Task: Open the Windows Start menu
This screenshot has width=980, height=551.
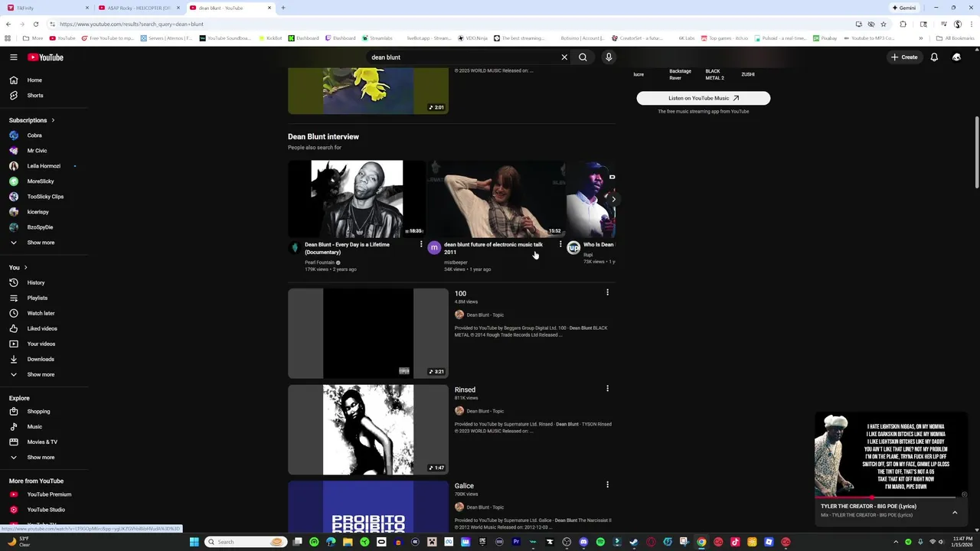Action: pos(194,542)
